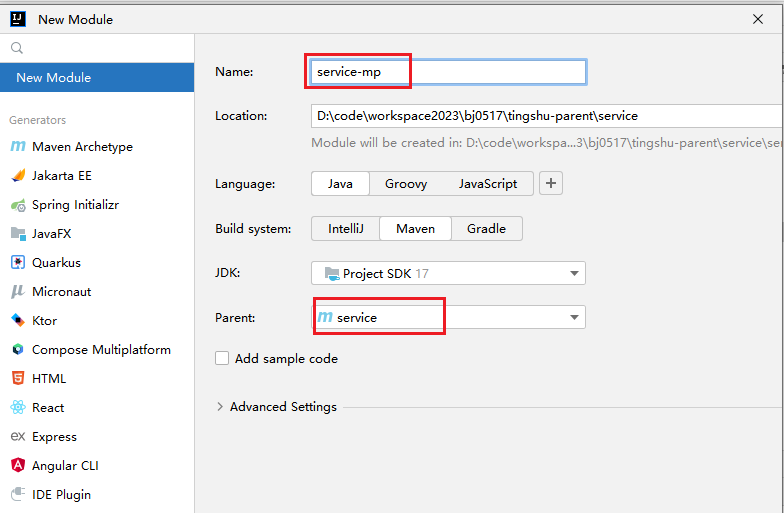Image resolution: width=784 pixels, height=513 pixels.
Task: Open the JDK Project SDK dropdown arrow
Action: pos(574,274)
